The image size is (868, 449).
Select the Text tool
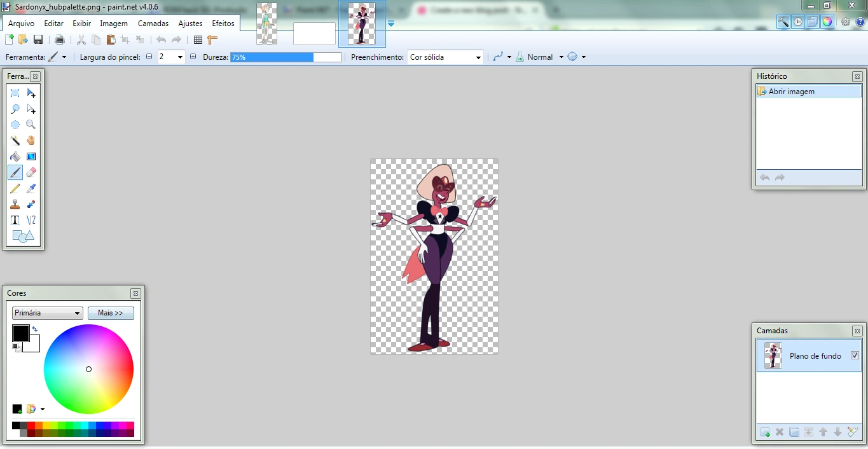(x=15, y=220)
